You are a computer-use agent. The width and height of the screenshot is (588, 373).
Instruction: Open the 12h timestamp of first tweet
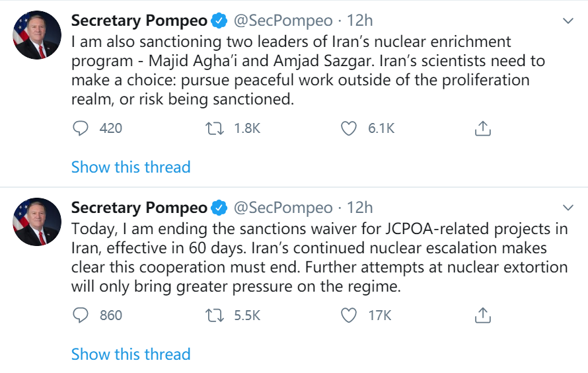coord(360,21)
